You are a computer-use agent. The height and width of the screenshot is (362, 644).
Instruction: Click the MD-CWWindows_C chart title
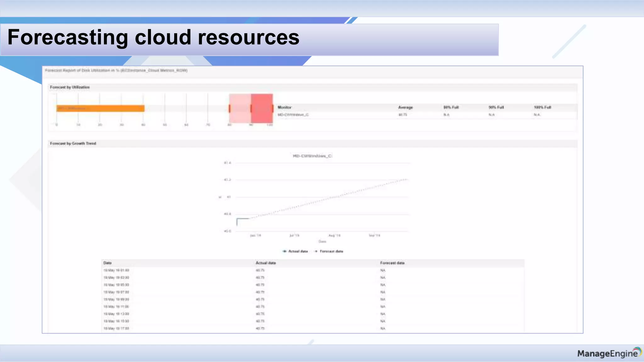point(312,156)
